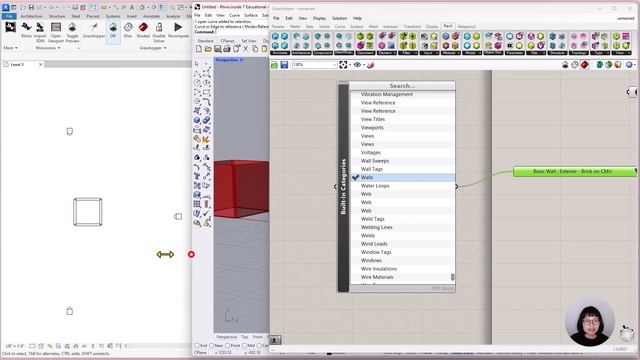This screenshot has width=640, height=360.
Task: Open preview eye dropdown arrow
Action: coord(364,65)
